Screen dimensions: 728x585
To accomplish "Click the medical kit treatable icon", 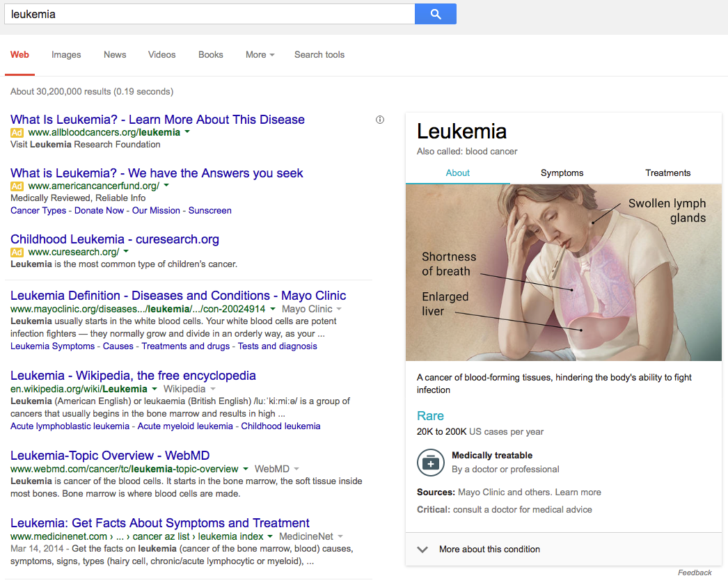I will (x=430, y=463).
